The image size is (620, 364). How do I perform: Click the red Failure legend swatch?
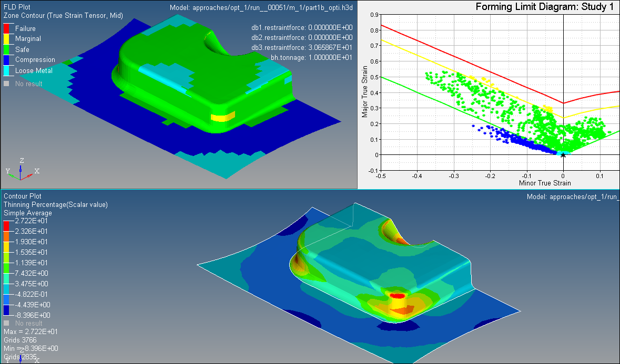click(x=6, y=28)
